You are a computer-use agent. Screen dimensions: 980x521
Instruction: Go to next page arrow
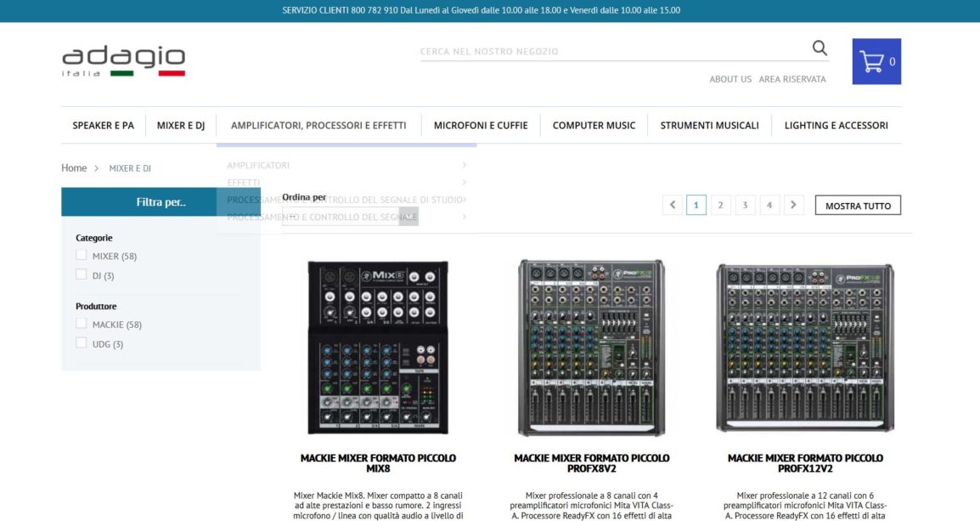point(793,205)
